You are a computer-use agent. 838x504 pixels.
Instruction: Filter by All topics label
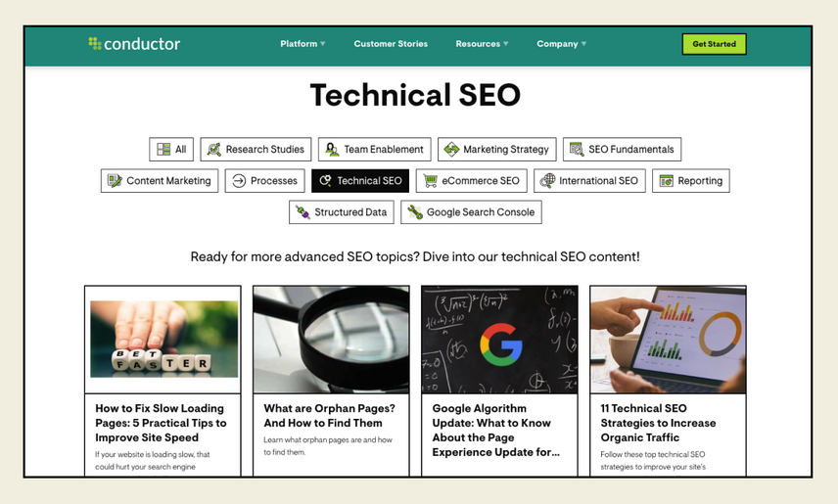(x=181, y=149)
